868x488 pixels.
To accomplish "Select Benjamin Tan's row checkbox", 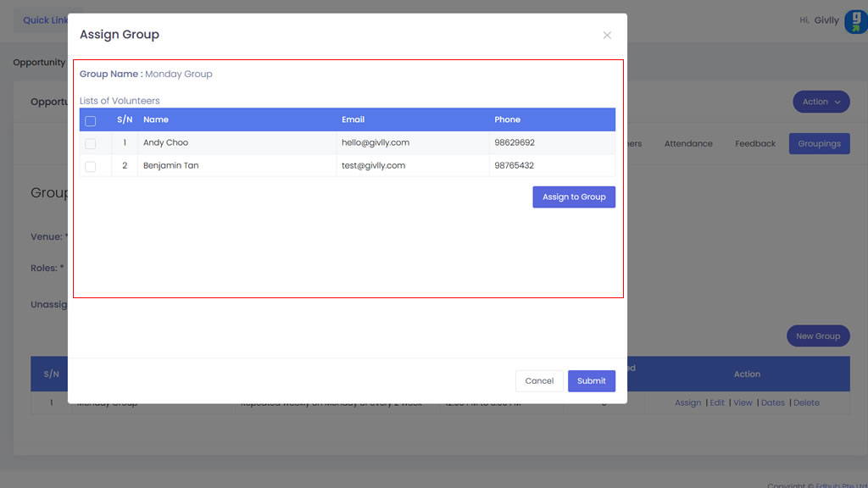I will pos(91,167).
